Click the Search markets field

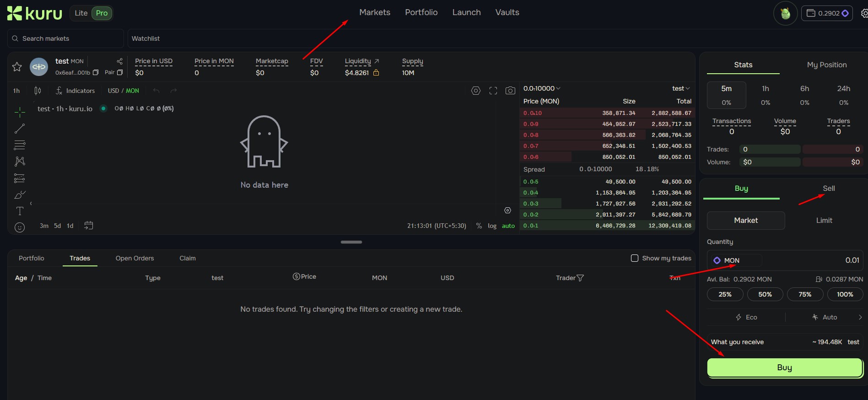click(x=65, y=38)
